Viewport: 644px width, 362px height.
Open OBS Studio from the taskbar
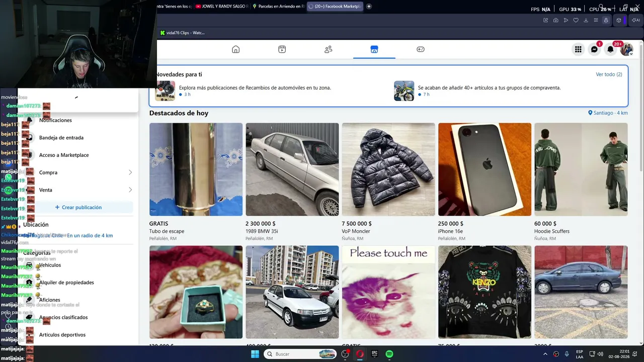pos(345,354)
